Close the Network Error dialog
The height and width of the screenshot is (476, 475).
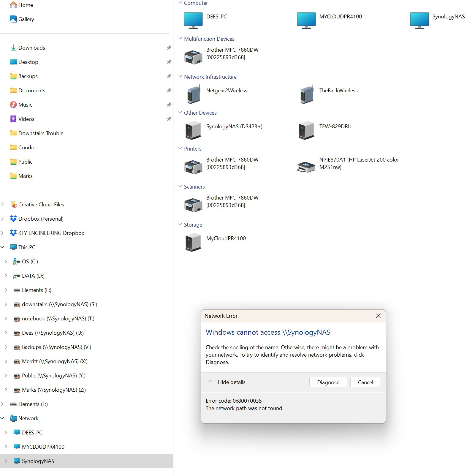coord(378,316)
